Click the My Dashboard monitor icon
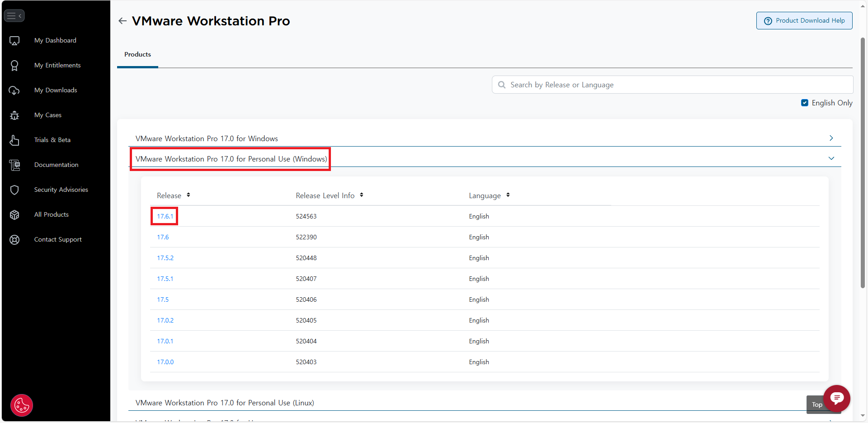 (14, 41)
